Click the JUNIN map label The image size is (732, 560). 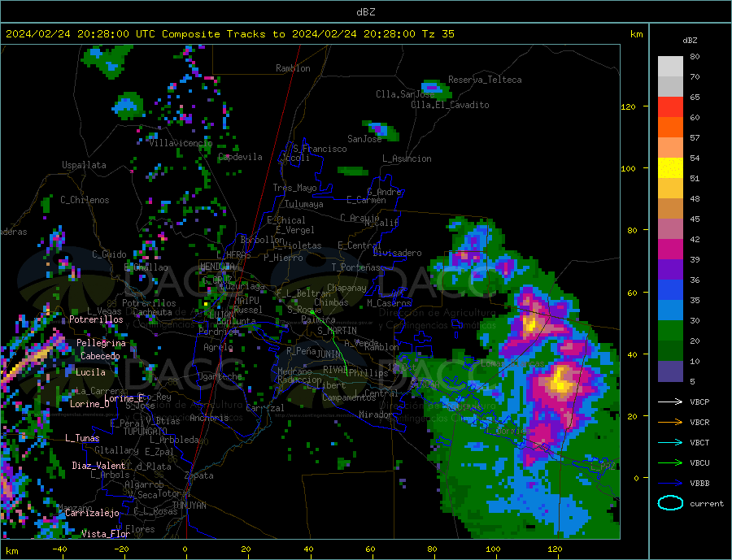coord(329,354)
